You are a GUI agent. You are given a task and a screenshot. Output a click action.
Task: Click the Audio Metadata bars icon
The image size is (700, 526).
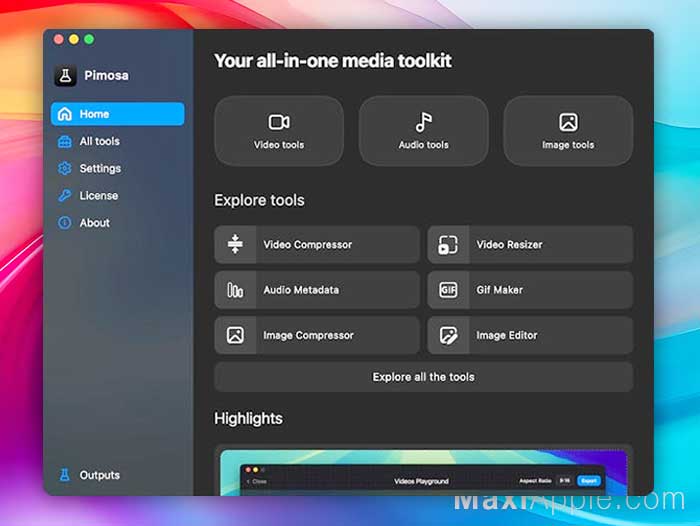[235, 290]
